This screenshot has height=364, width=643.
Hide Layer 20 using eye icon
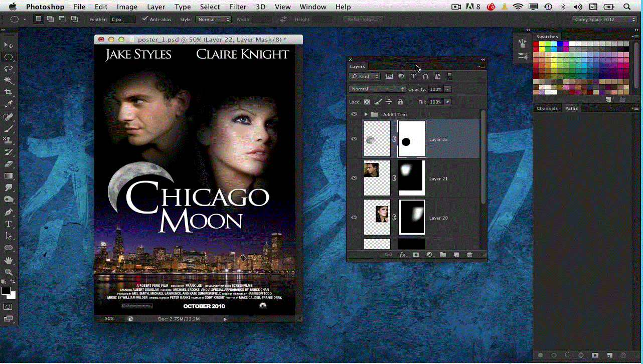tap(354, 217)
